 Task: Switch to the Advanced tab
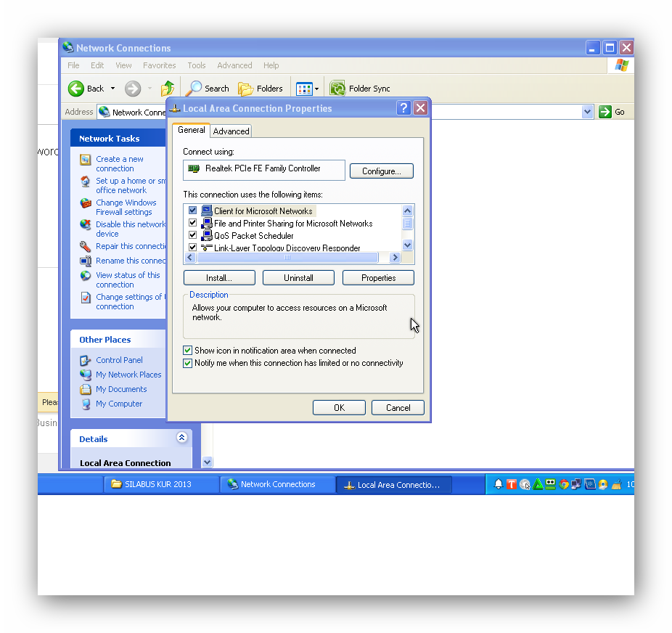[231, 131]
